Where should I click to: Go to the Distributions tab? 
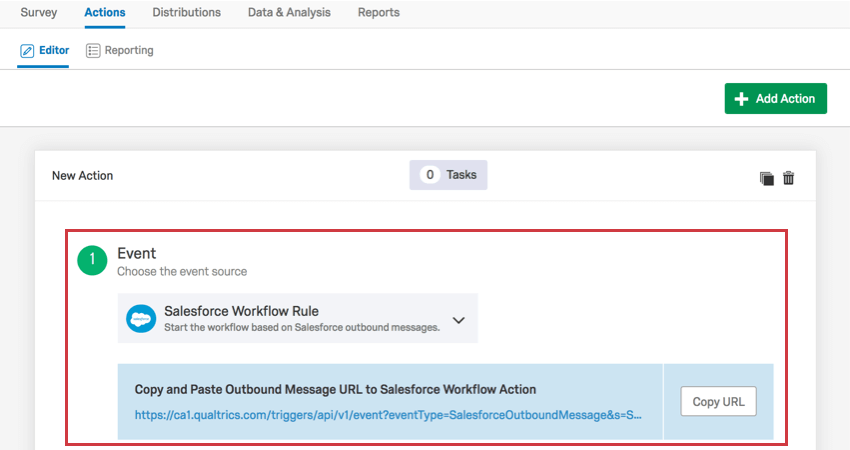click(186, 12)
